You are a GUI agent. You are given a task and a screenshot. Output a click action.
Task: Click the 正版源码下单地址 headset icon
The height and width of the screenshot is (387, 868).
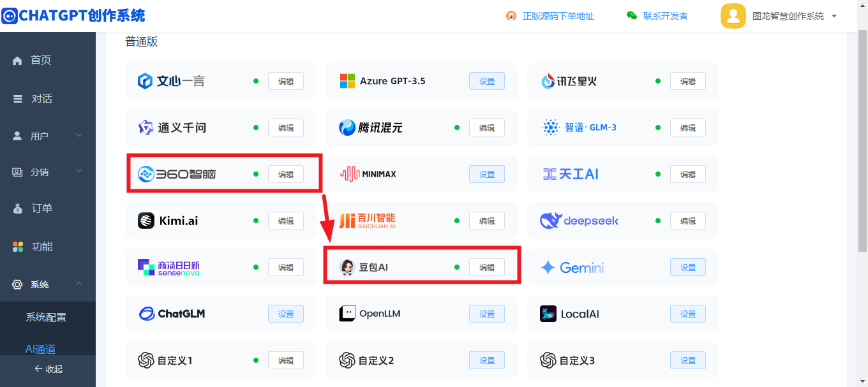click(511, 16)
